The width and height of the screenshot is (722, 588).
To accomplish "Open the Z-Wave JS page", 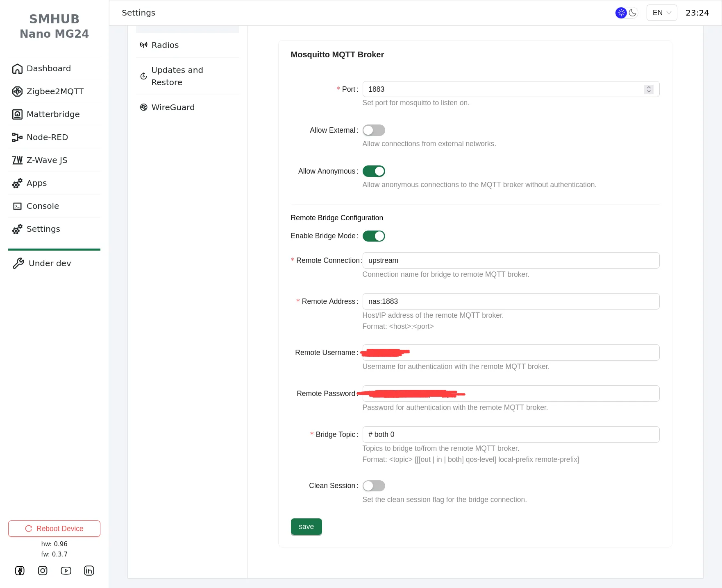I will point(47,160).
